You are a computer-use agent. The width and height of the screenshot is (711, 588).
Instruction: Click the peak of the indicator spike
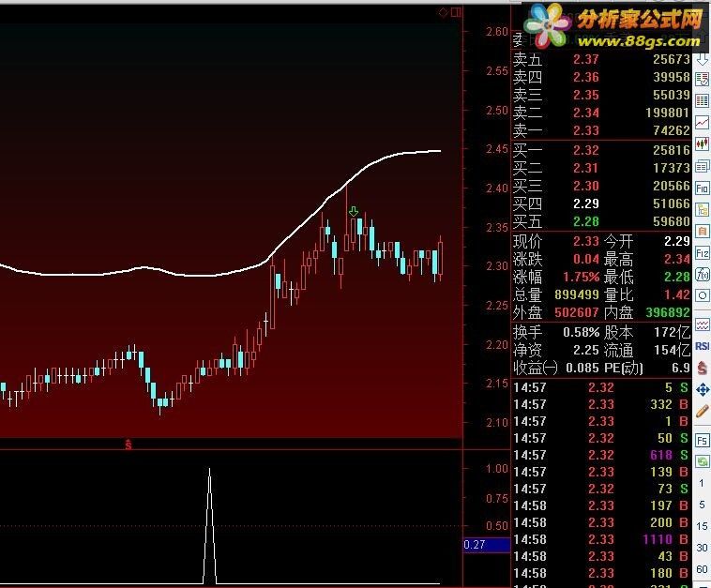click(209, 470)
